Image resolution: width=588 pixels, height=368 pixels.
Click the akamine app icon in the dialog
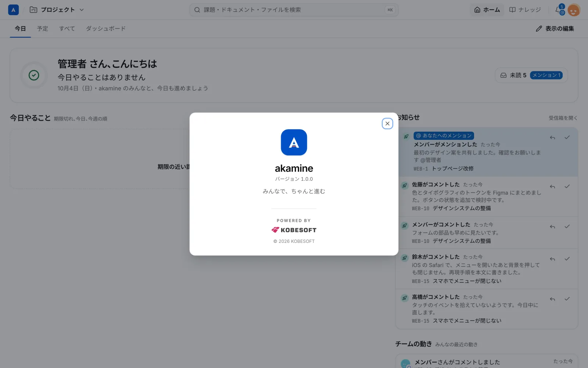pos(294,142)
